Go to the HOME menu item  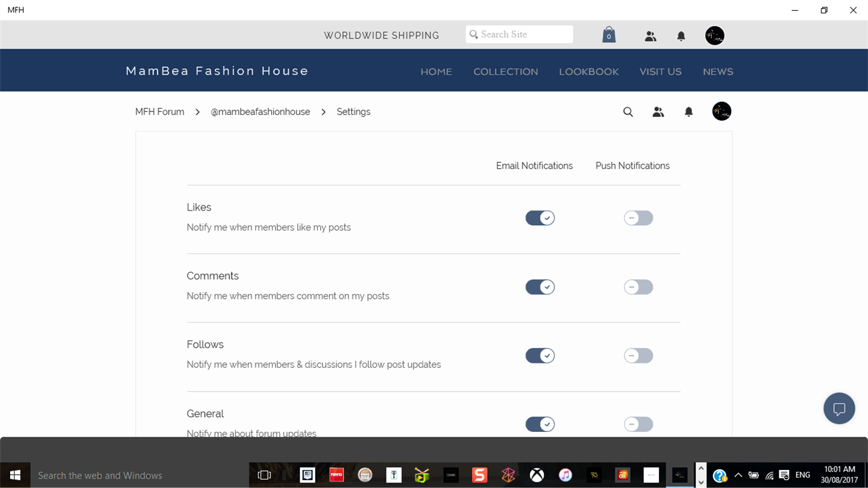(x=436, y=72)
